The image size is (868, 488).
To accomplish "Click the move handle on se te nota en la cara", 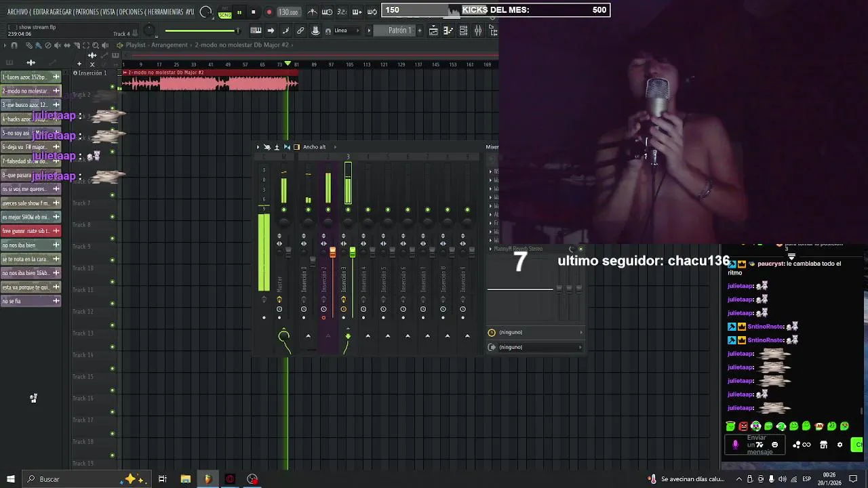I will point(56,259).
